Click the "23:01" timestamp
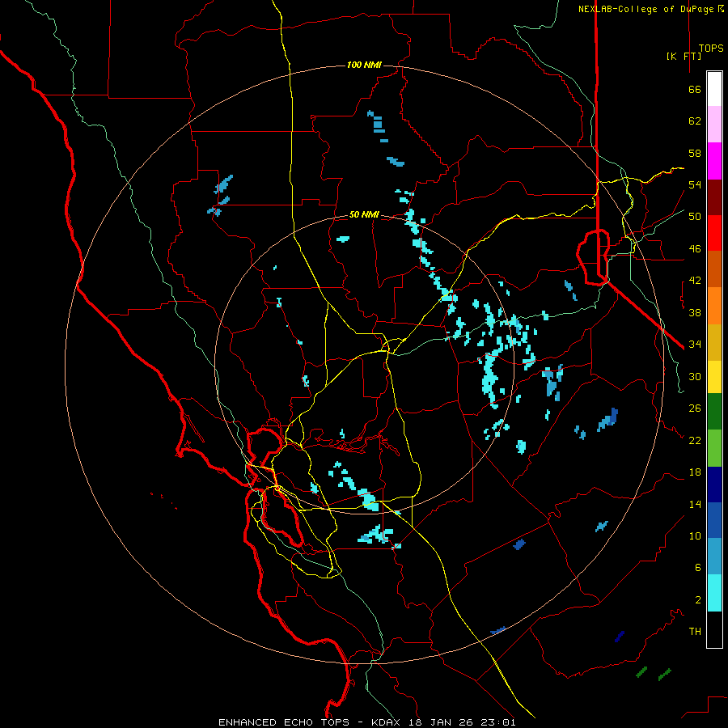The width and height of the screenshot is (728, 728). pyautogui.click(x=499, y=722)
